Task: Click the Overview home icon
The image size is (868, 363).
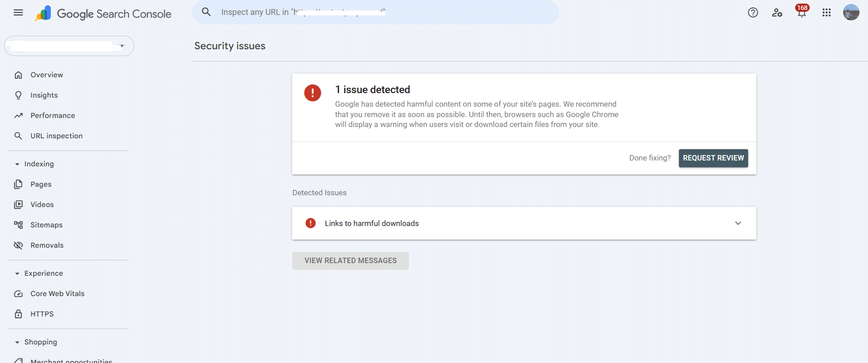Action: click(18, 75)
